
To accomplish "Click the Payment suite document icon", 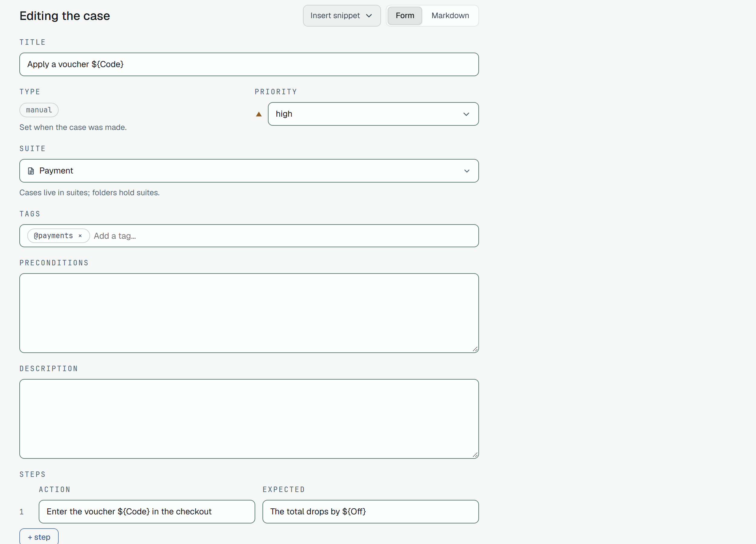I will click(31, 171).
